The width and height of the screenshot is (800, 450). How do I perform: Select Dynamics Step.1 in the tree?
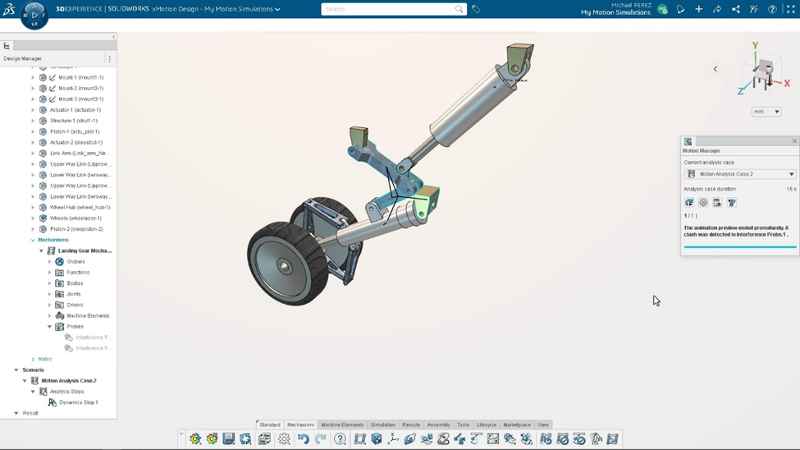[x=78, y=402]
